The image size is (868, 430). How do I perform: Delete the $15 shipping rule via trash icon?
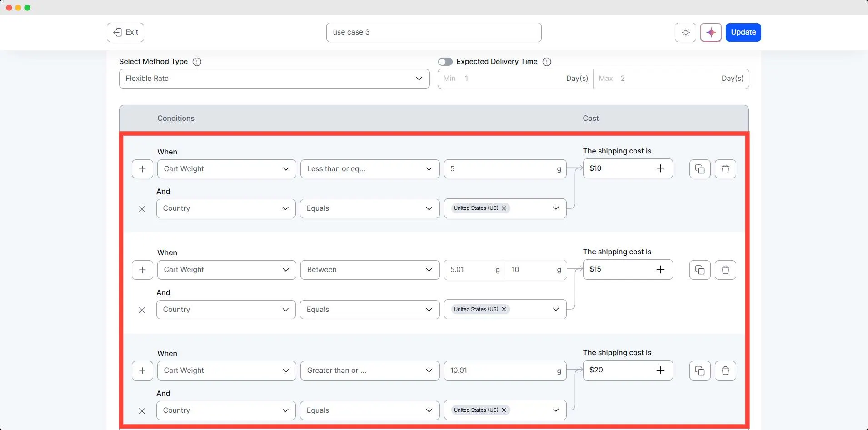[x=725, y=270]
